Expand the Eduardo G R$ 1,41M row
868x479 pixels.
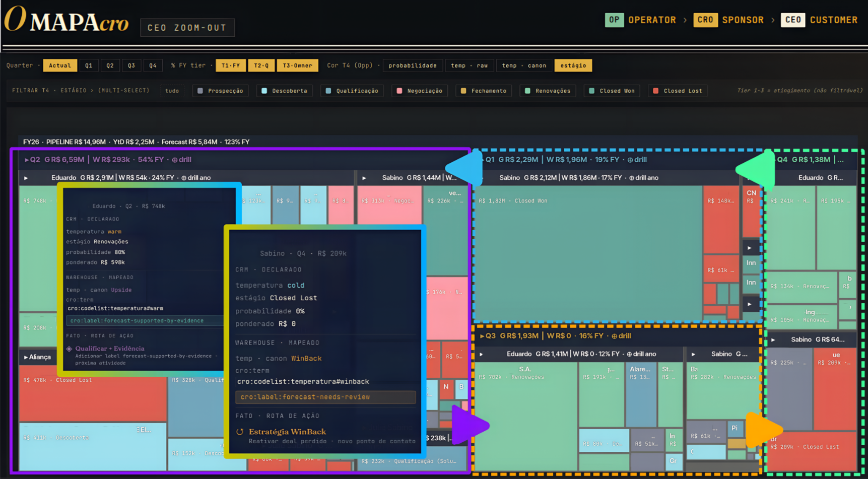pos(481,354)
